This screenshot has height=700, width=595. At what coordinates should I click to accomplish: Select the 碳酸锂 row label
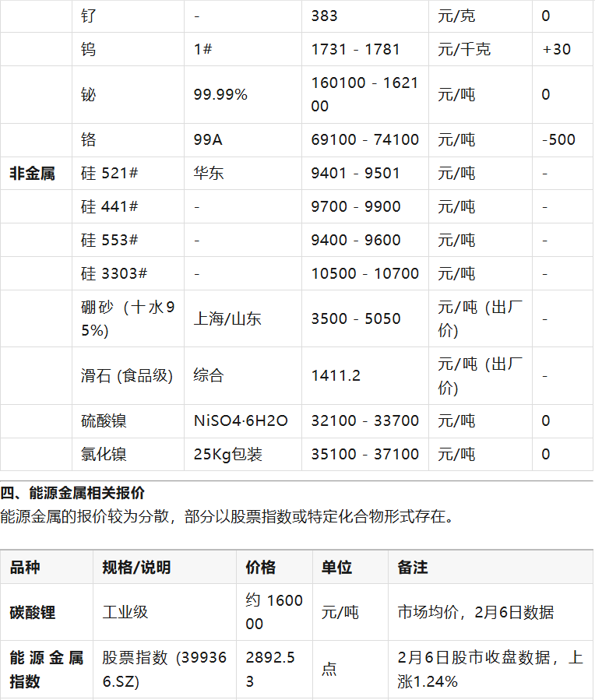tap(33, 613)
